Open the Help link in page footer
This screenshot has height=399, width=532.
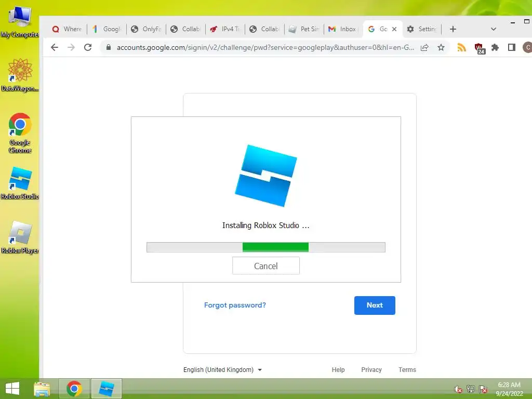click(x=338, y=369)
